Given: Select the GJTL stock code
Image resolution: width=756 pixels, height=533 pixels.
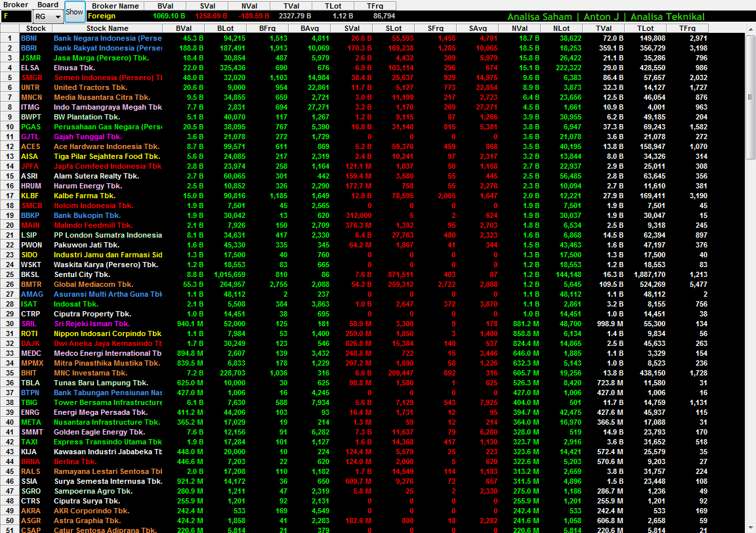Looking at the screenshot, I should [30, 137].
